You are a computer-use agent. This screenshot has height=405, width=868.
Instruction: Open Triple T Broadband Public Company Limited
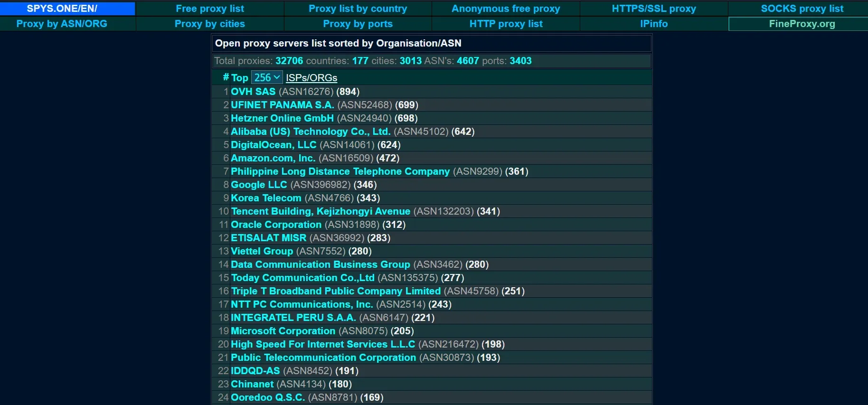pos(336,291)
